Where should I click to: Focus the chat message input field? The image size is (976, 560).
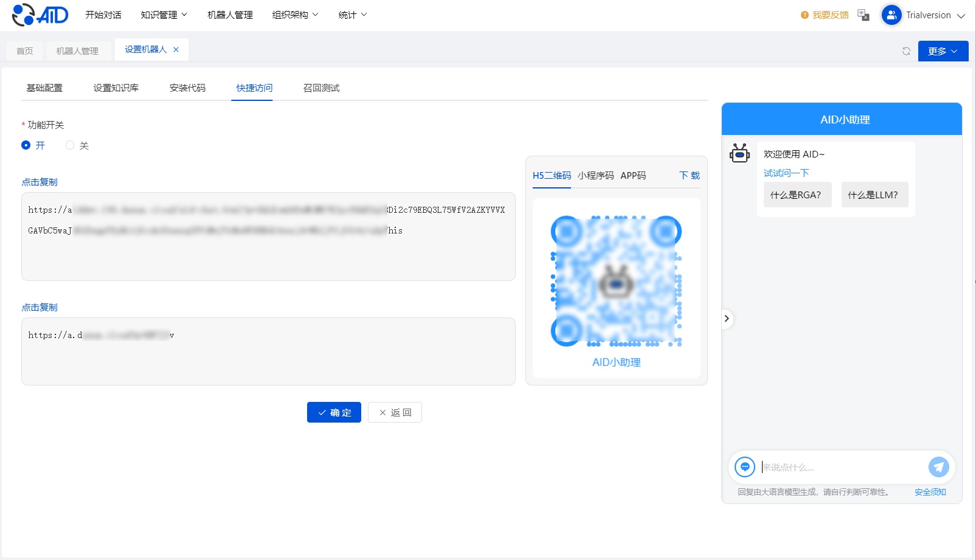click(x=841, y=467)
